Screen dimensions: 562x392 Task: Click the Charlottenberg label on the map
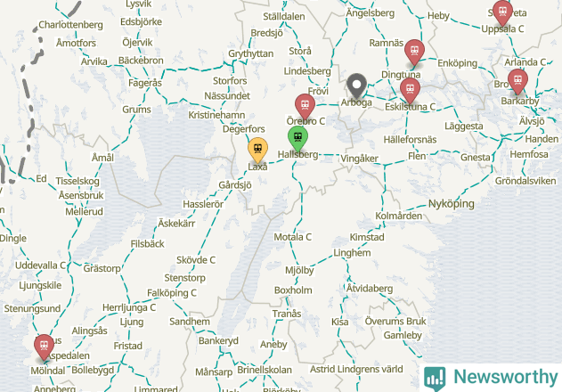coord(70,25)
